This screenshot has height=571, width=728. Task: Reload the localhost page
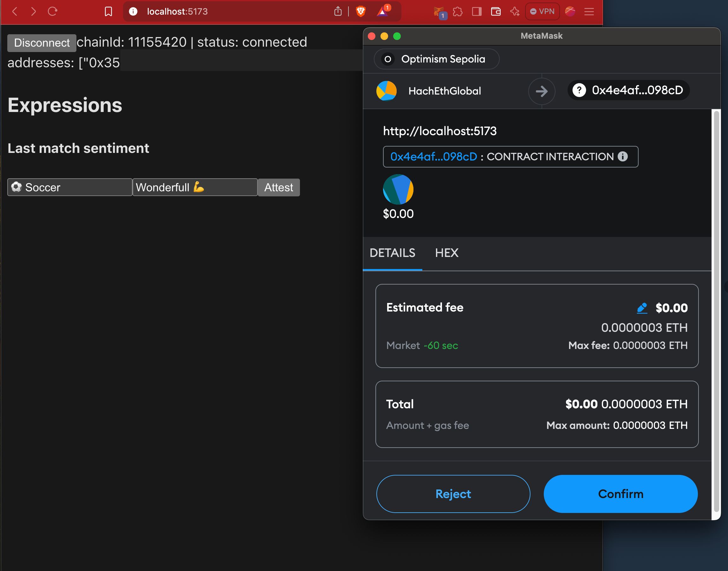pos(52,12)
